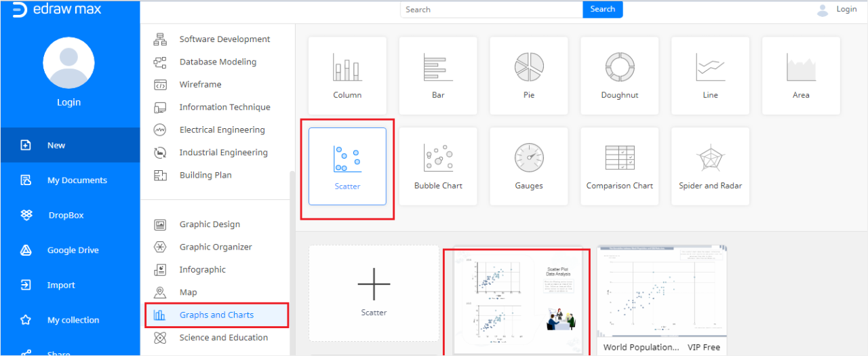868x356 pixels.
Task: Click the Information Technique category icon
Action: [x=160, y=107]
